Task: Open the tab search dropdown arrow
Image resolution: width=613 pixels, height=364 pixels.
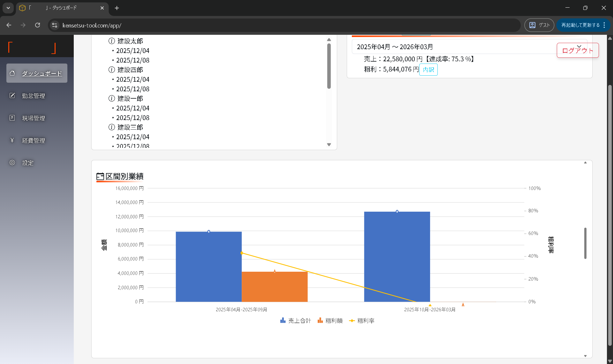Action: click(8, 8)
